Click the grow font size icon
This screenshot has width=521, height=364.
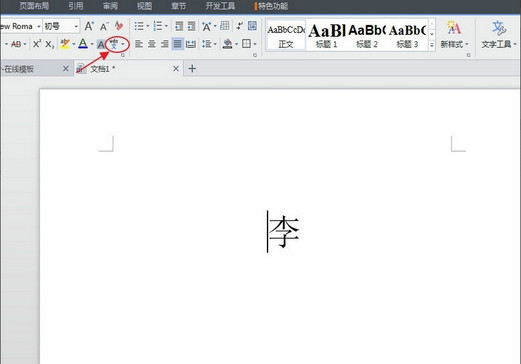point(89,26)
